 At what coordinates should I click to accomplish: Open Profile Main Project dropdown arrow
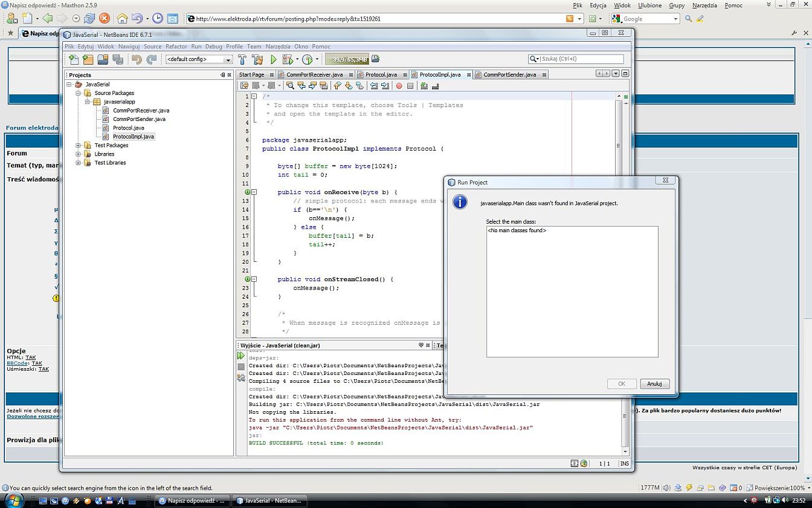pyautogui.click(x=317, y=59)
